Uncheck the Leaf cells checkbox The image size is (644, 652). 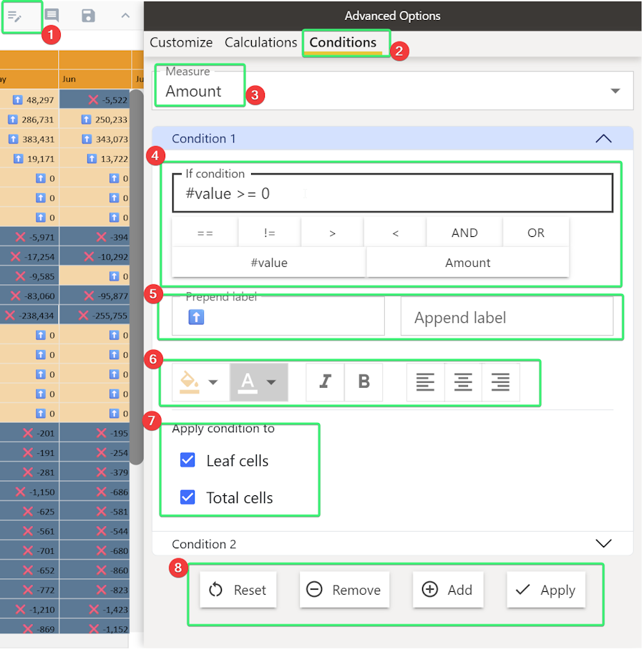187,460
